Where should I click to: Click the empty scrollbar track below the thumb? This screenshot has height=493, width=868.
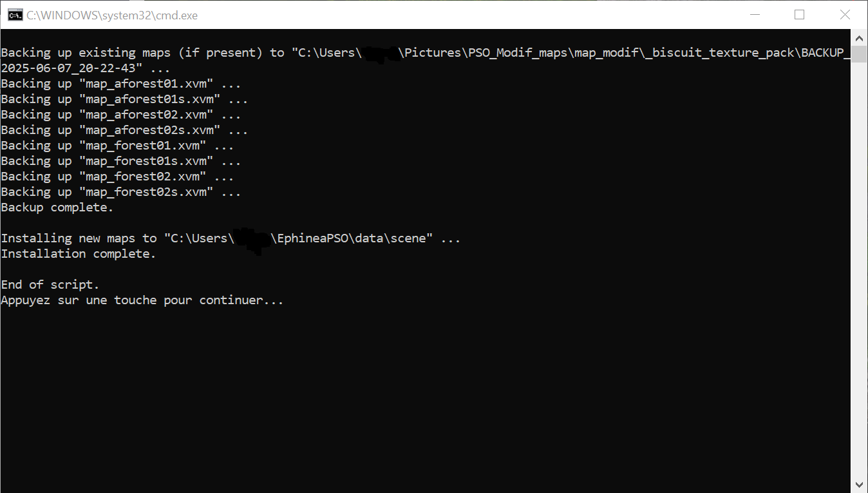(859, 271)
